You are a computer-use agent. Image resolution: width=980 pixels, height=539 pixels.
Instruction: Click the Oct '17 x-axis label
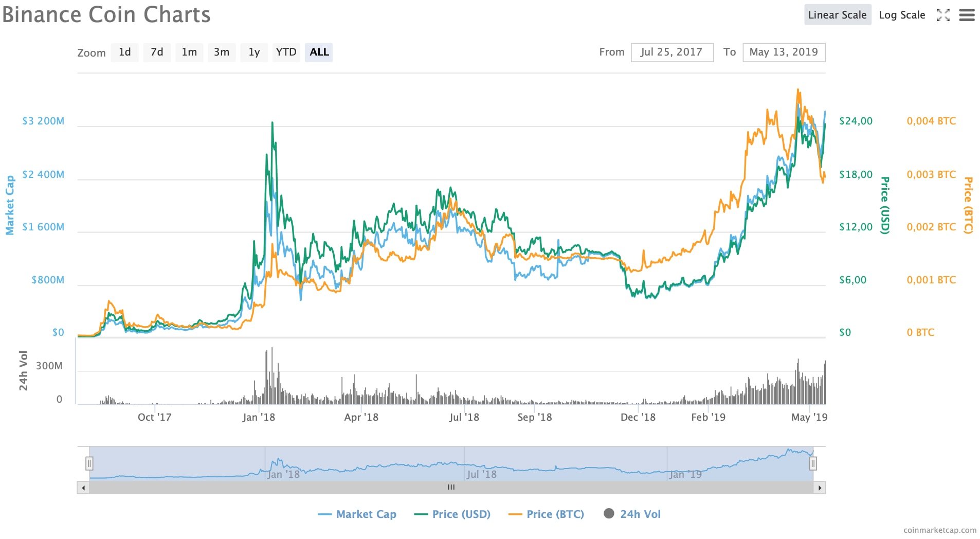(154, 417)
